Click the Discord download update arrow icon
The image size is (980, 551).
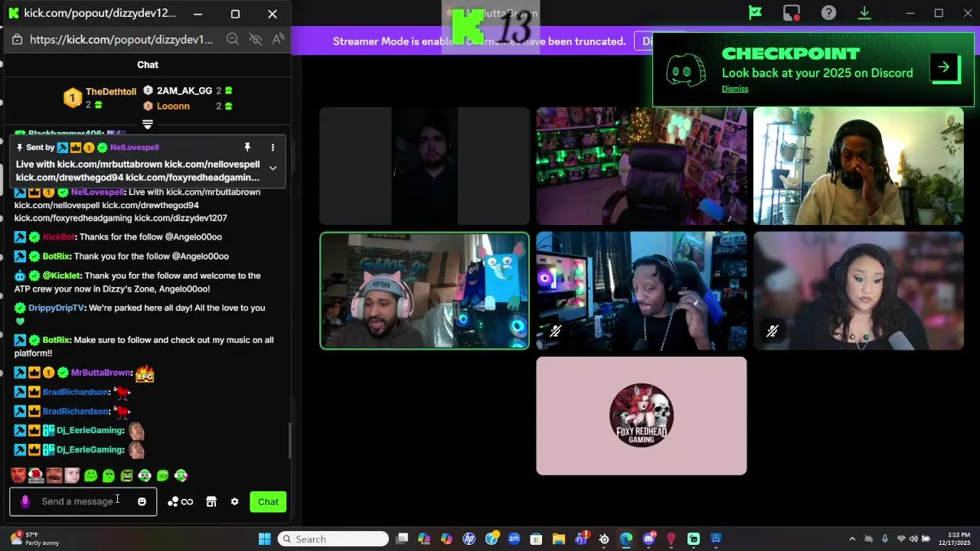(864, 13)
